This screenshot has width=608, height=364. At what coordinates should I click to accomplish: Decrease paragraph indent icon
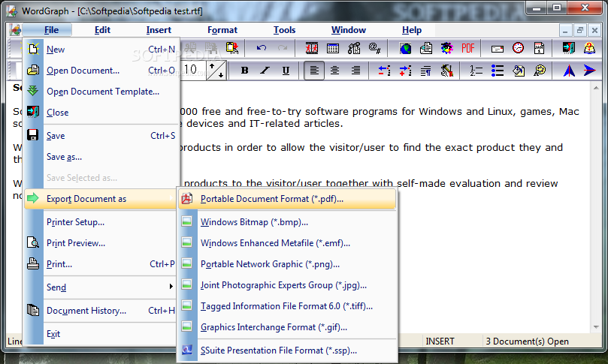coord(384,71)
